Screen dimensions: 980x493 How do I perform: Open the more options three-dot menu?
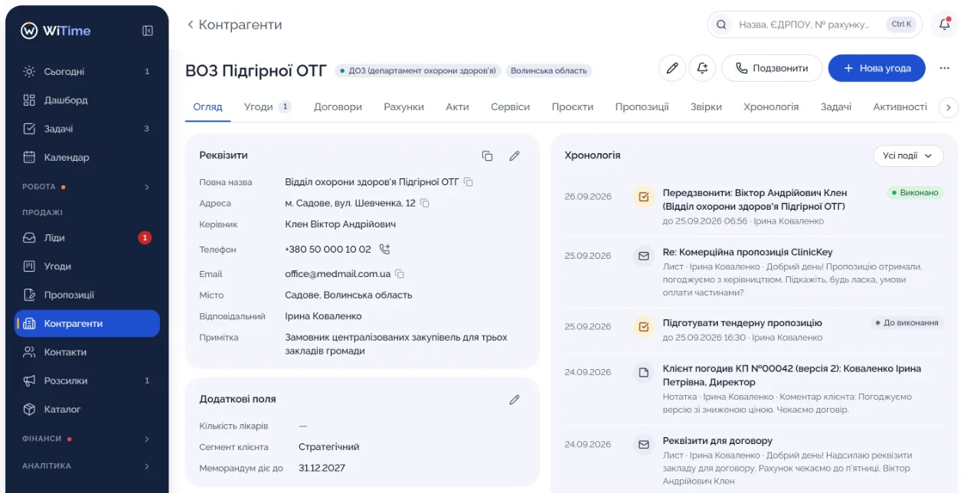[944, 68]
